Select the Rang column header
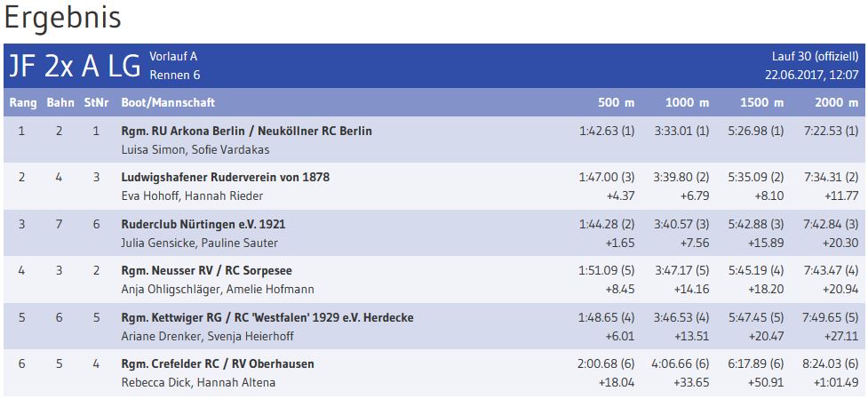 coord(23,103)
